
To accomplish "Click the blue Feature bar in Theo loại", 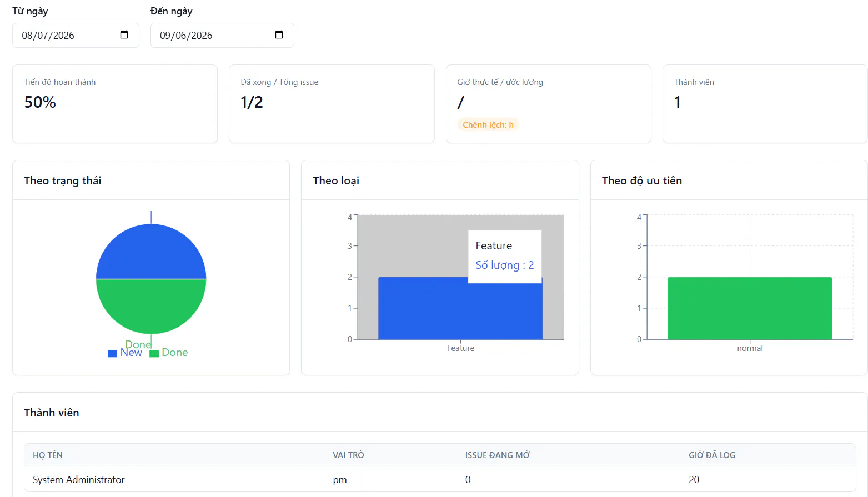I will tap(460, 308).
